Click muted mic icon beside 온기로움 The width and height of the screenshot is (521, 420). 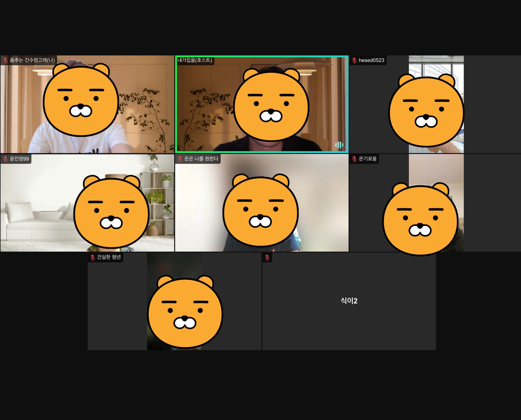pos(354,159)
